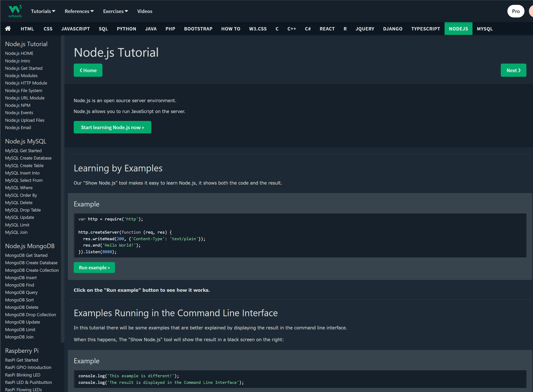533x392 pixels.
Task: Open the Exercises dropdown menu
Action: click(115, 11)
